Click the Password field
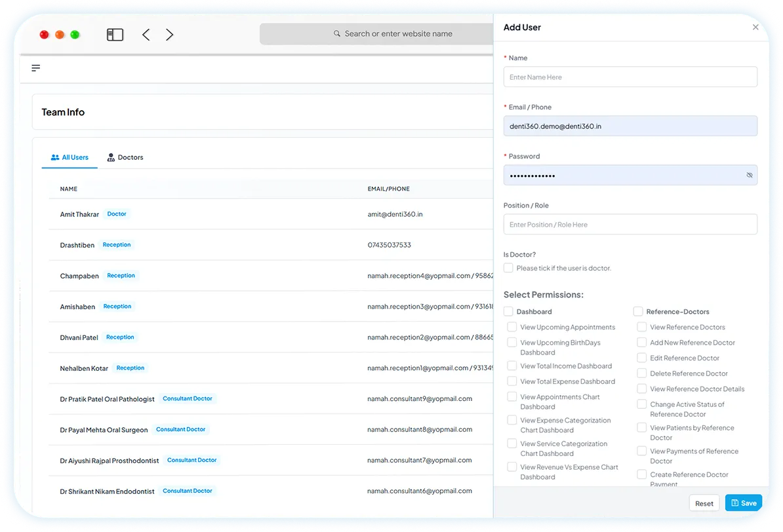Screen dimensions: 783x532 click(x=630, y=175)
